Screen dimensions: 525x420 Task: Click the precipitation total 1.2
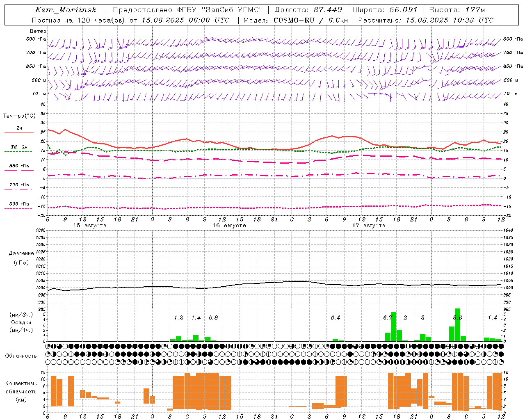[x=178, y=318]
